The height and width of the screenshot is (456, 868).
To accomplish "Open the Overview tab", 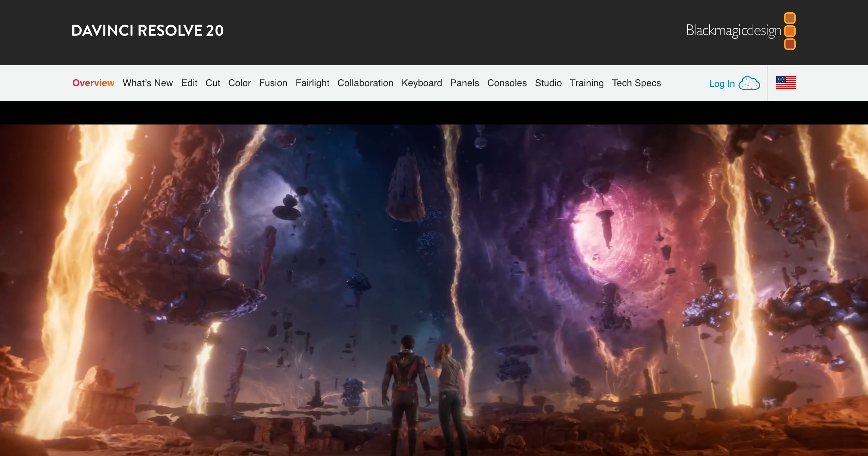I will click(x=93, y=83).
